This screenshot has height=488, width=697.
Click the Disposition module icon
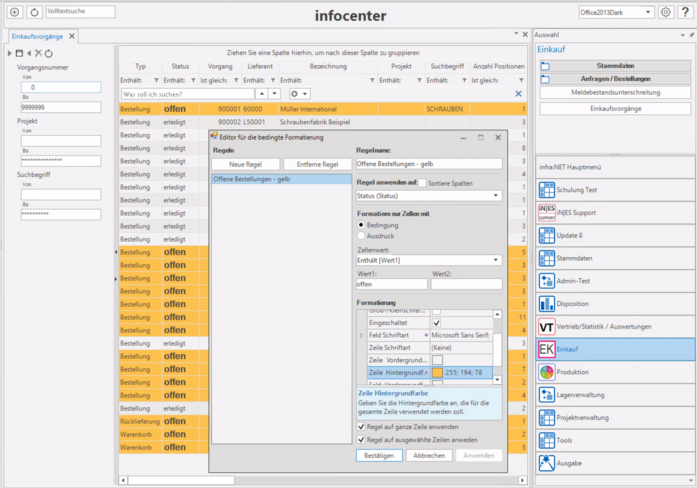[x=547, y=303]
